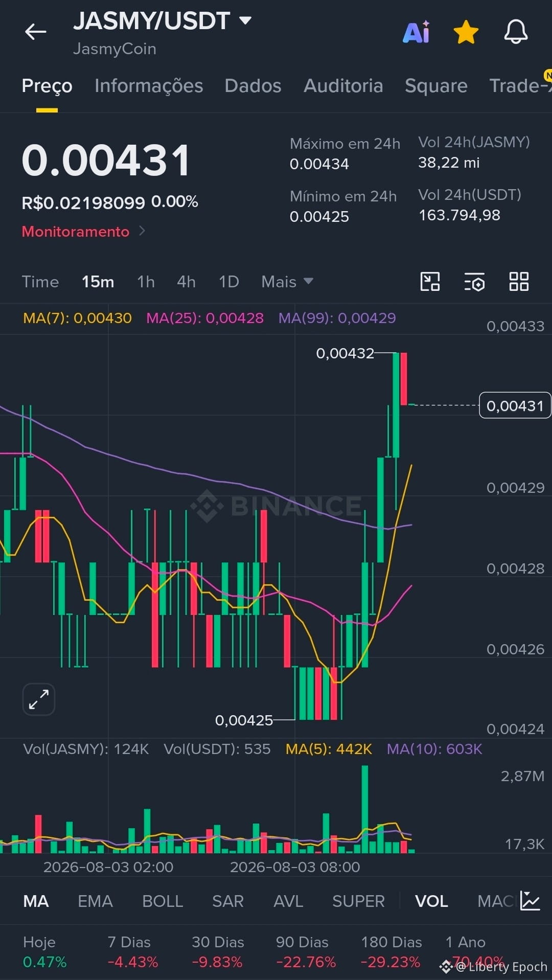This screenshot has height=980, width=552.
Task: Select the 4h interval
Action: click(x=186, y=282)
